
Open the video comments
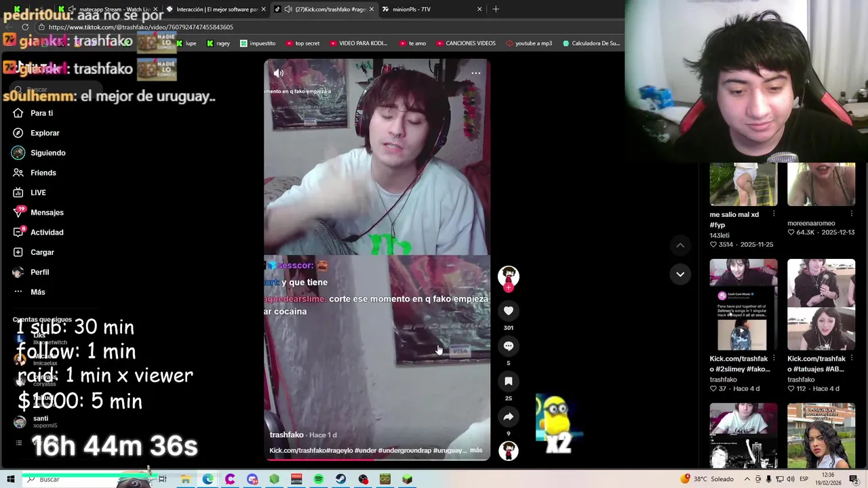(509, 346)
